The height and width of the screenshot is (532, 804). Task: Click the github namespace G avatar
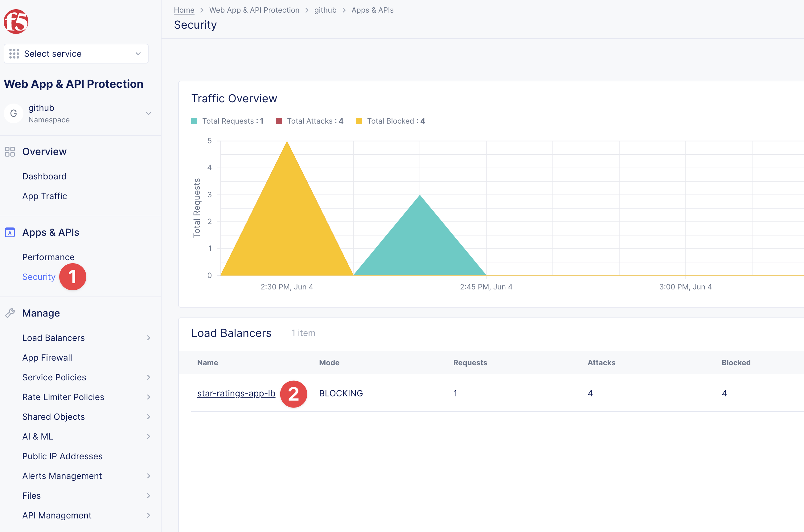point(13,113)
